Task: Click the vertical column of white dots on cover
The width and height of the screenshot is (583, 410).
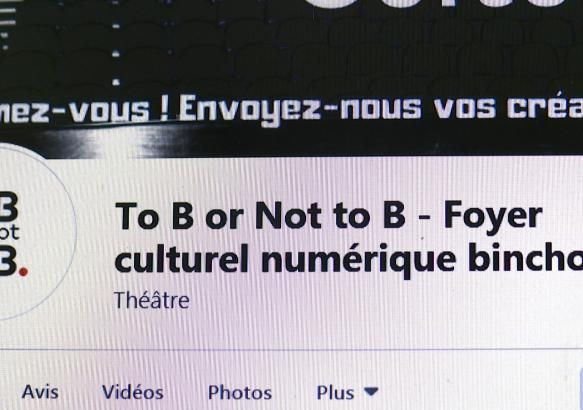Action: tap(116, 52)
